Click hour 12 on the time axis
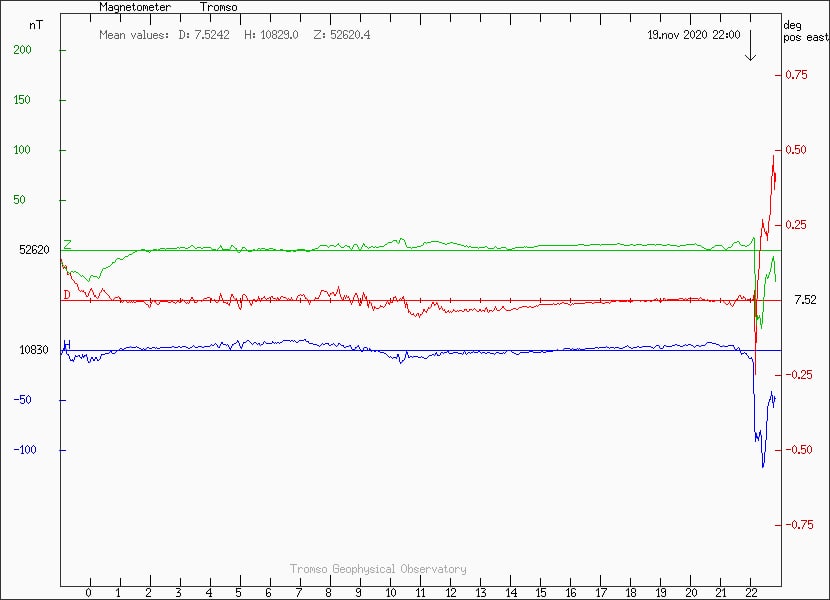 pyautogui.click(x=450, y=593)
